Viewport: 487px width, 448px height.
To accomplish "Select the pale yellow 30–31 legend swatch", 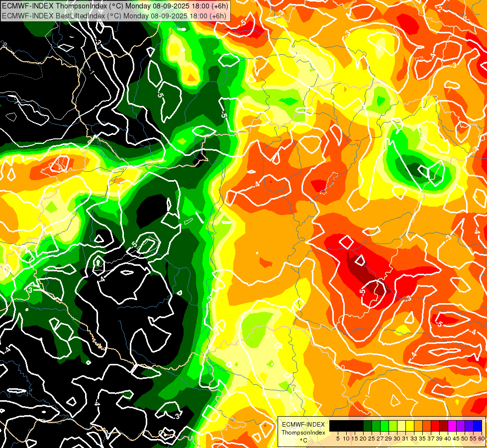I will 401,426.
